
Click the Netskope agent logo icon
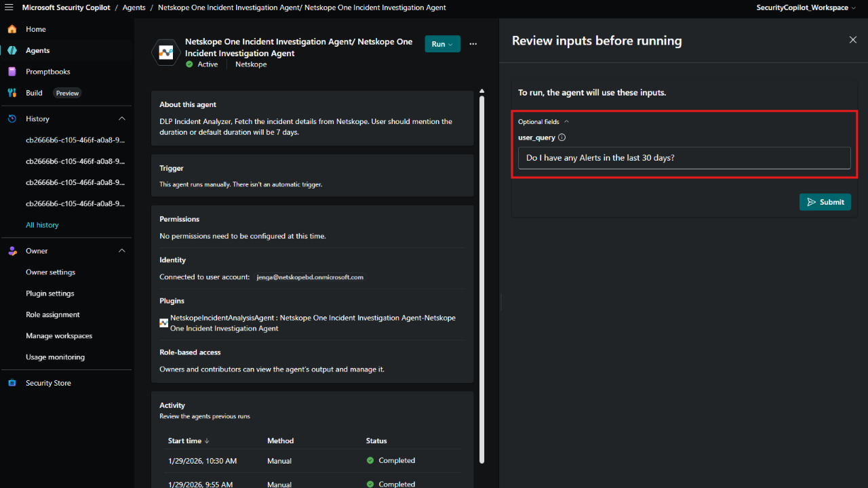[165, 52]
